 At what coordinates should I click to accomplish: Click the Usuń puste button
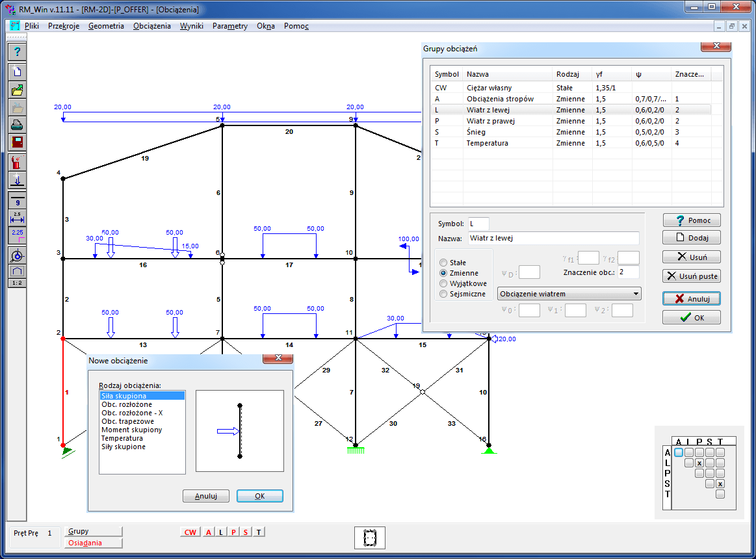click(692, 276)
